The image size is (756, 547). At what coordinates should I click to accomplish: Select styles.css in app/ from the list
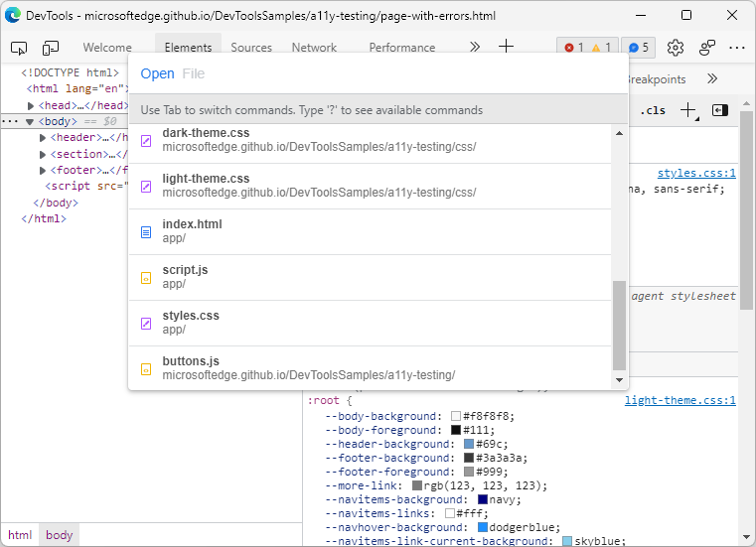370,324
